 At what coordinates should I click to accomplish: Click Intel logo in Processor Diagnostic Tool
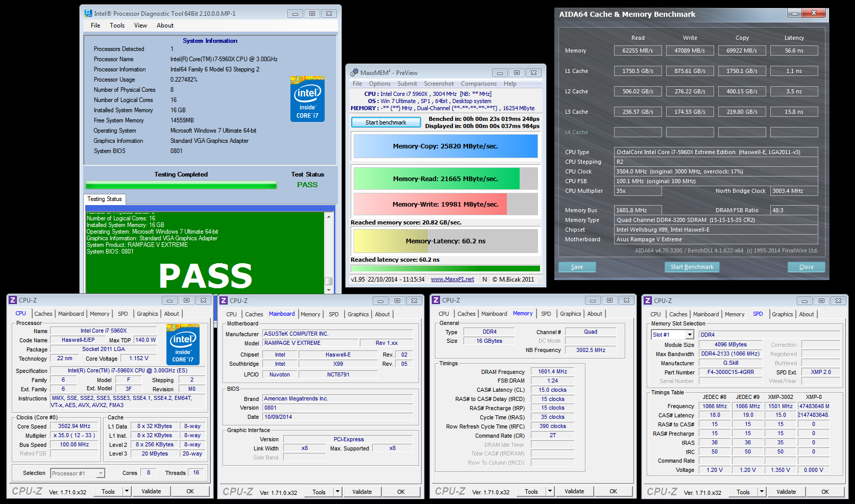[x=307, y=99]
